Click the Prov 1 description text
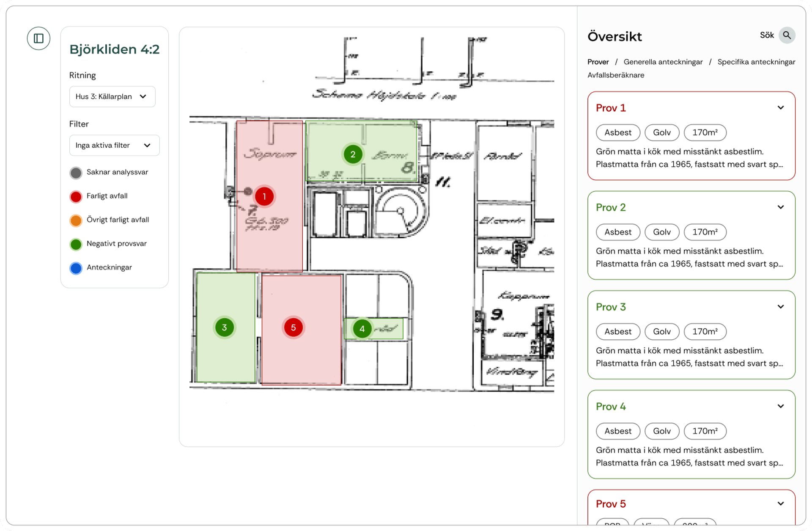This screenshot has width=812, height=531. tap(689, 158)
